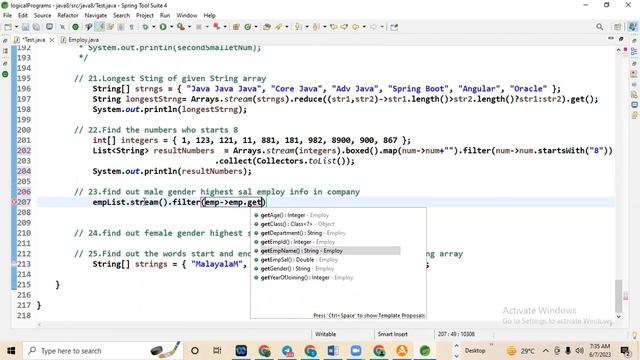Image resolution: width=640 pixels, height=360 pixels.
Task: Open the Search menu
Action: click(121, 16)
